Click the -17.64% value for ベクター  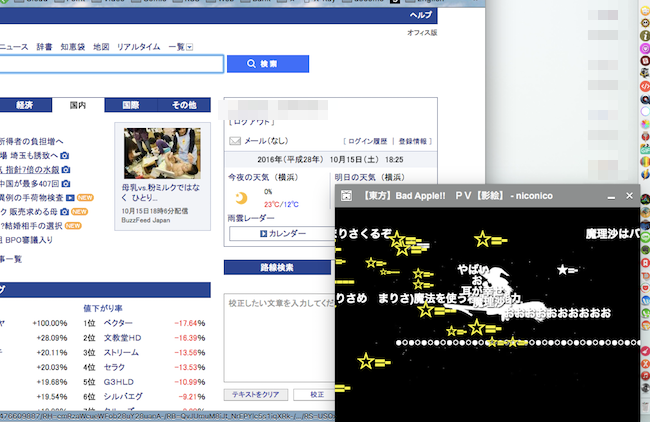(189, 323)
